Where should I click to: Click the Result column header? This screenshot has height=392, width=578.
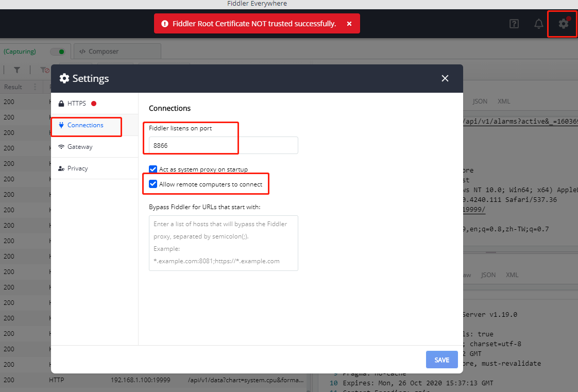point(13,87)
